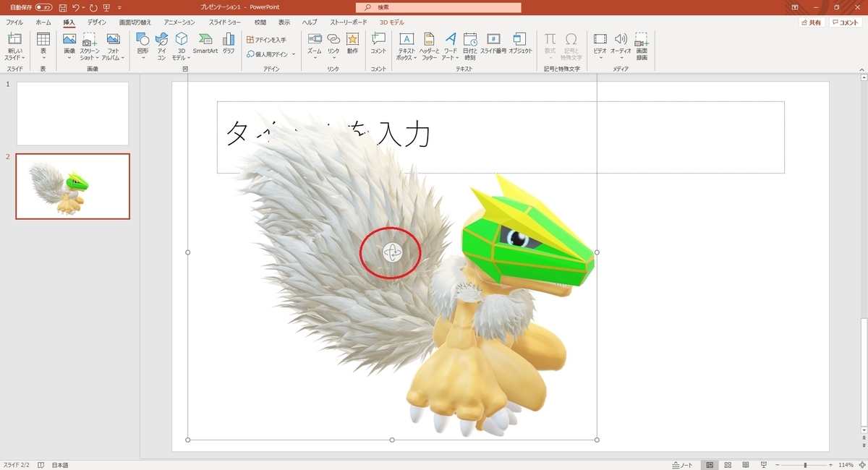This screenshot has width=868, height=470.
Task: Click the 3D rotate handle on the model
Action: pos(391,252)
